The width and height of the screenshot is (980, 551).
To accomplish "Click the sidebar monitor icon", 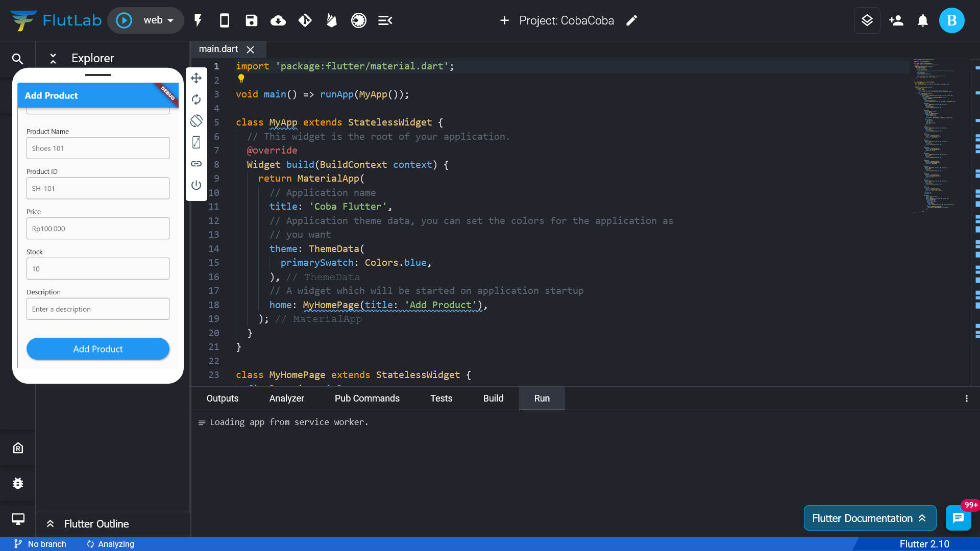I will point(18,519).
